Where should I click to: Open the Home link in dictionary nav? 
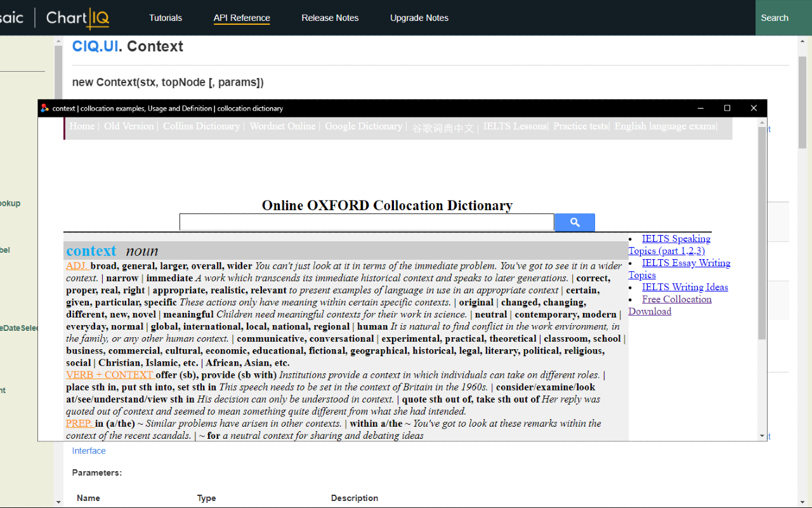pos(82,126)
